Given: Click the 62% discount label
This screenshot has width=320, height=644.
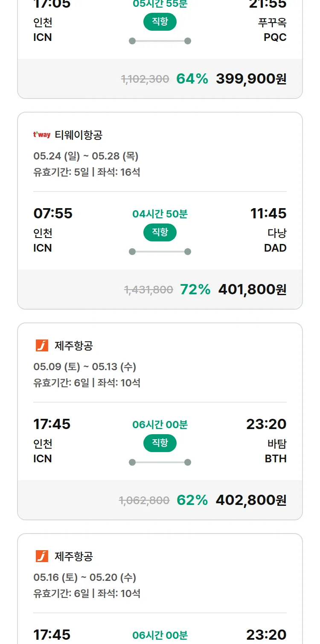Looking at the screenshot, I should [192, 500].
